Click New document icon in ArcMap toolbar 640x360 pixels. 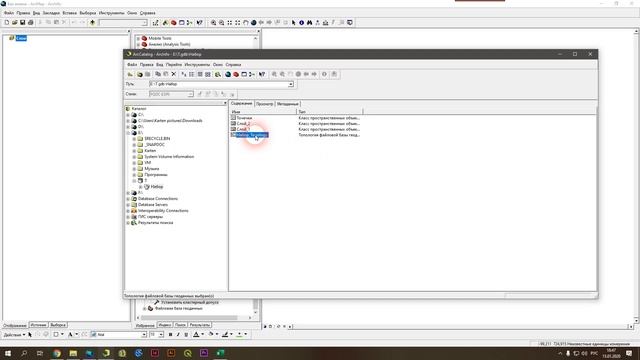7,22
